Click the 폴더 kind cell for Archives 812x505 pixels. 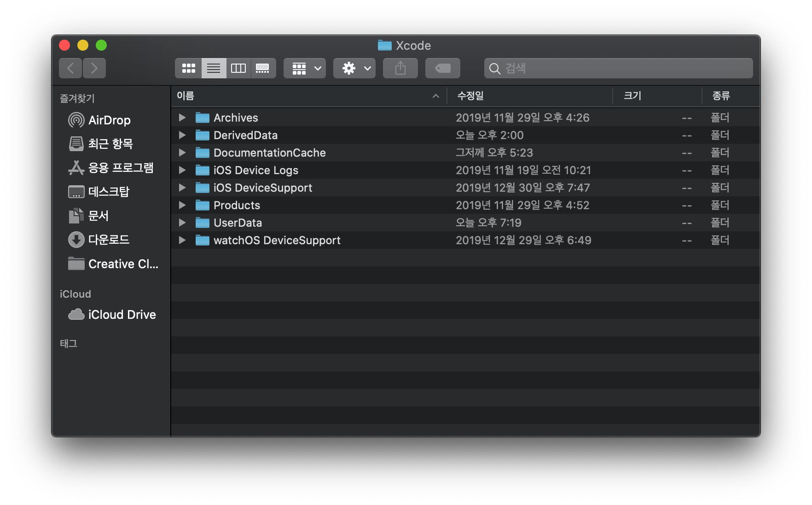click(x=720, y=117)
